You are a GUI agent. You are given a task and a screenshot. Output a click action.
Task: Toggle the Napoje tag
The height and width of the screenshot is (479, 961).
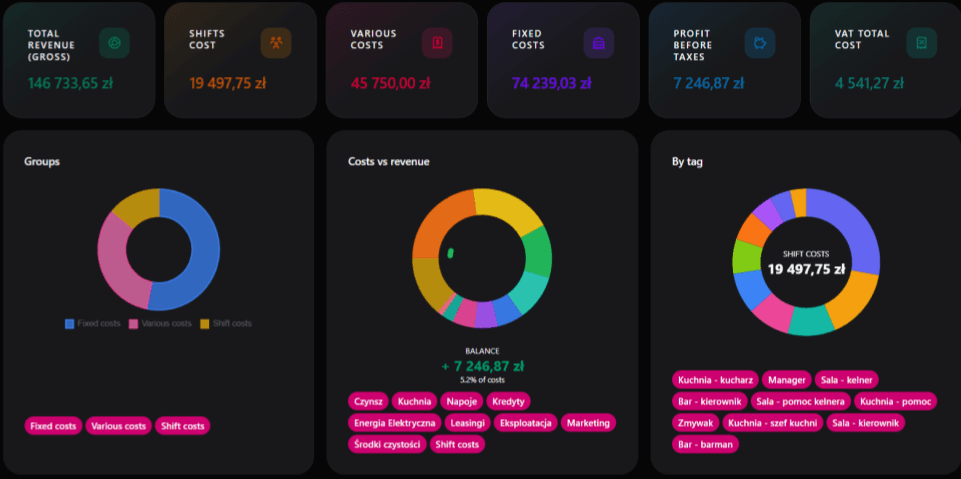[462, 401]
